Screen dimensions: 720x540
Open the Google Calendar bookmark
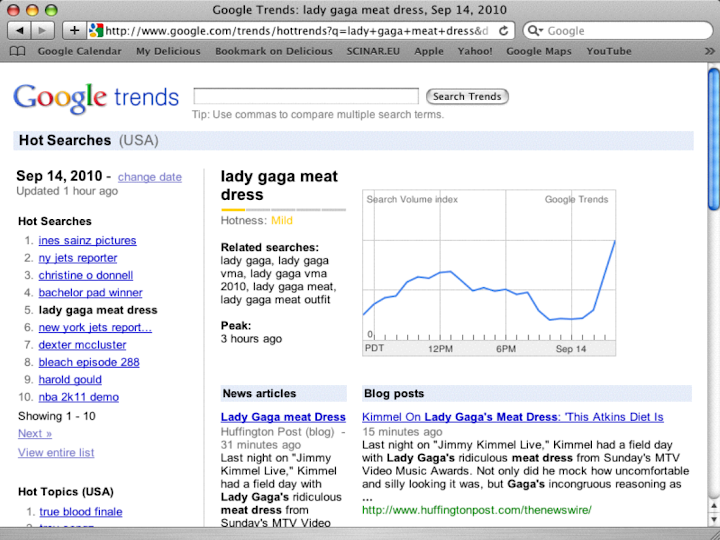tap(79, 51)
